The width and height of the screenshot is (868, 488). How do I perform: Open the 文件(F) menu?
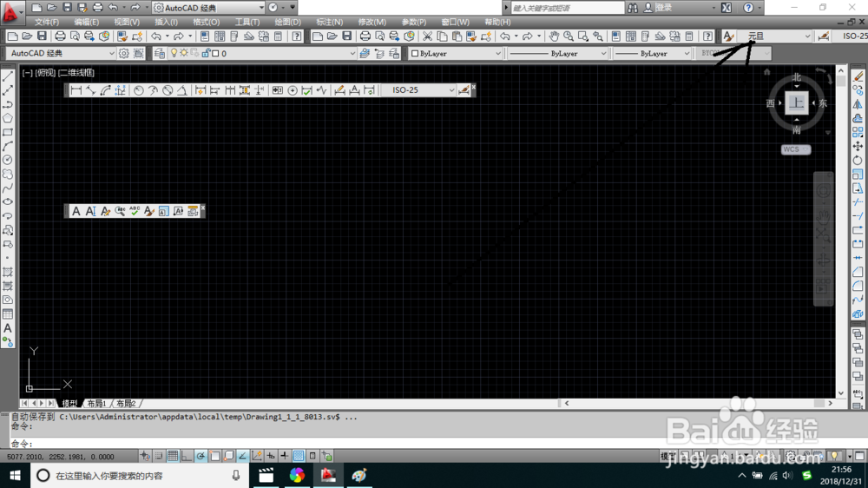pos(47,23)
